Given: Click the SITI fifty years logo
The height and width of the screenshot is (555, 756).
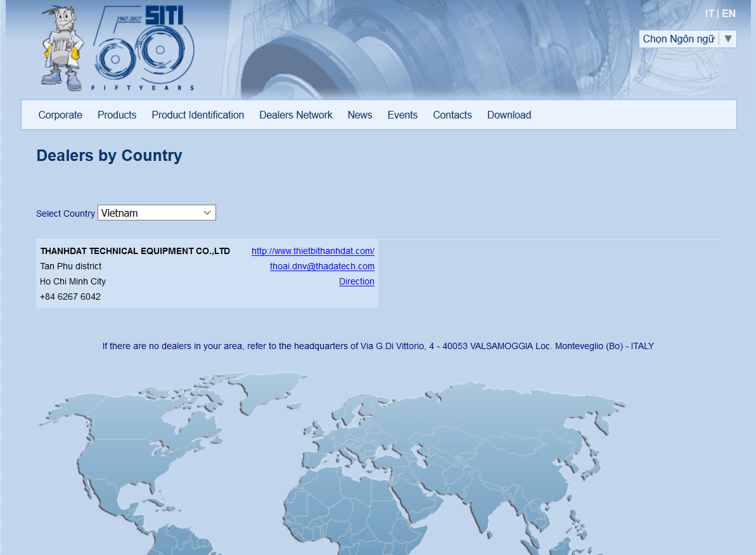Looking at the screenshot, I should (144, 49).
